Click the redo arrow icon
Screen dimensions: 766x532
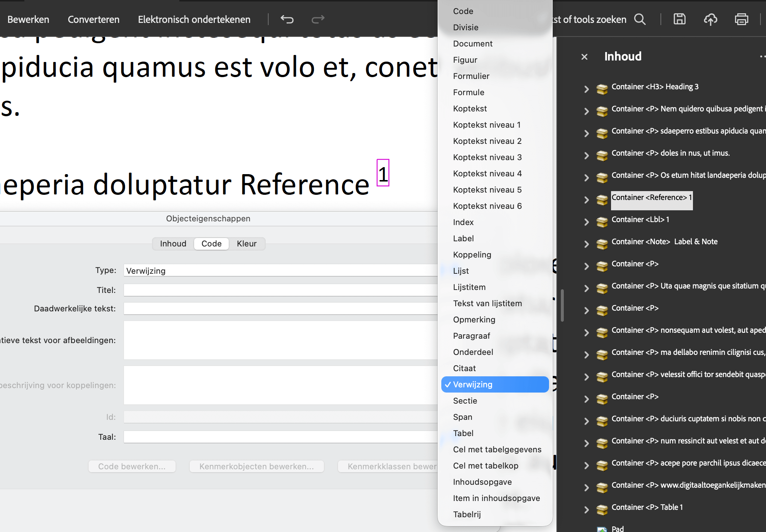[x=318, y=19]
